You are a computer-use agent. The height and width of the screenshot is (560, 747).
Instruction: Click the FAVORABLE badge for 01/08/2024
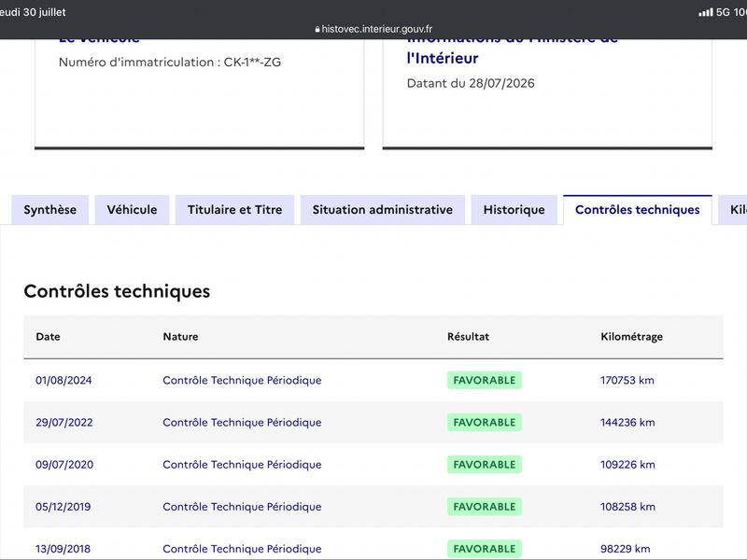pyautogui.click(x=485, y=380)
